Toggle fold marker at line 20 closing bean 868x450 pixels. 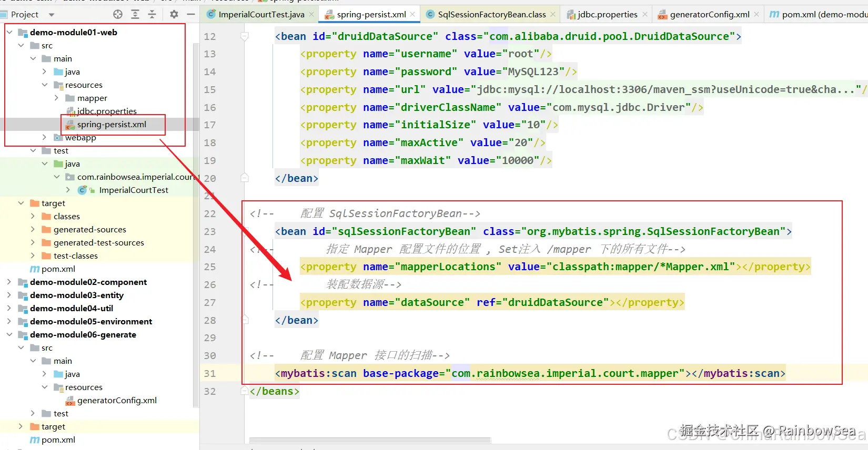point(245,178)
